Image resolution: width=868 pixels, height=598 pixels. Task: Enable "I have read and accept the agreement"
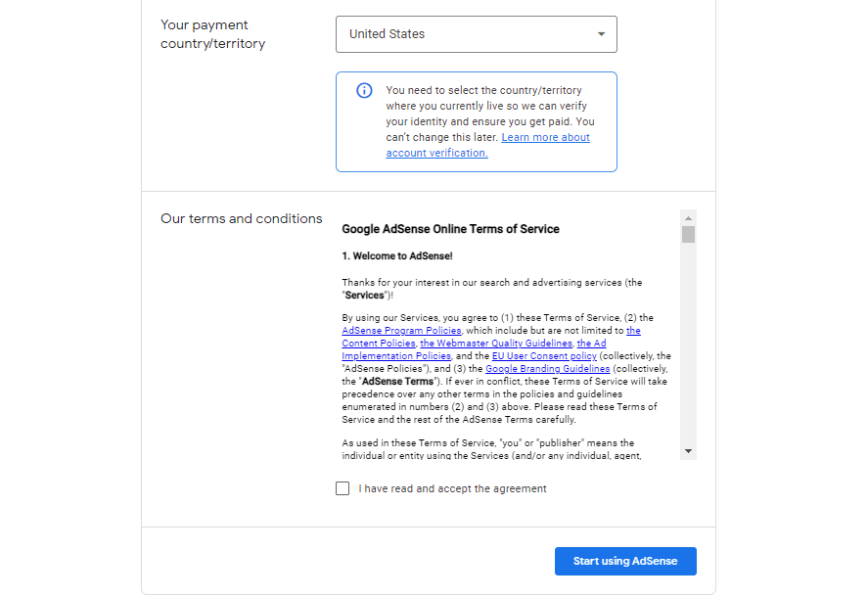[343, 487]
